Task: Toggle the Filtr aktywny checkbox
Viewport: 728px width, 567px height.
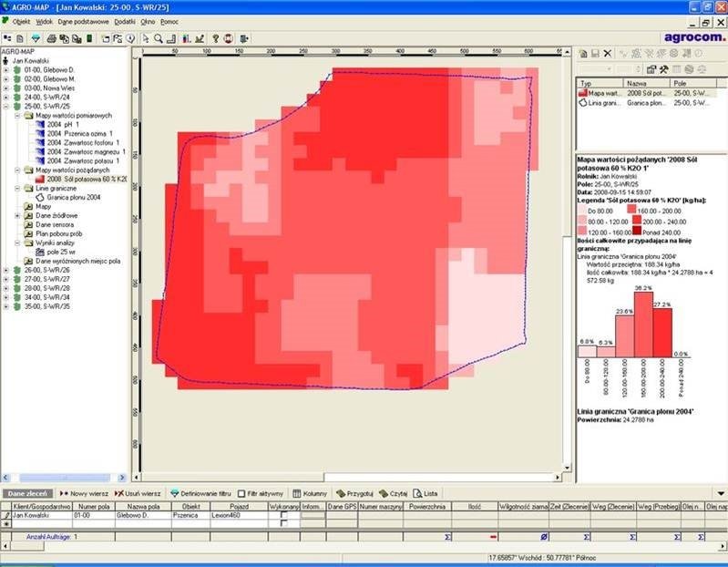Action: tap(241, 493)
